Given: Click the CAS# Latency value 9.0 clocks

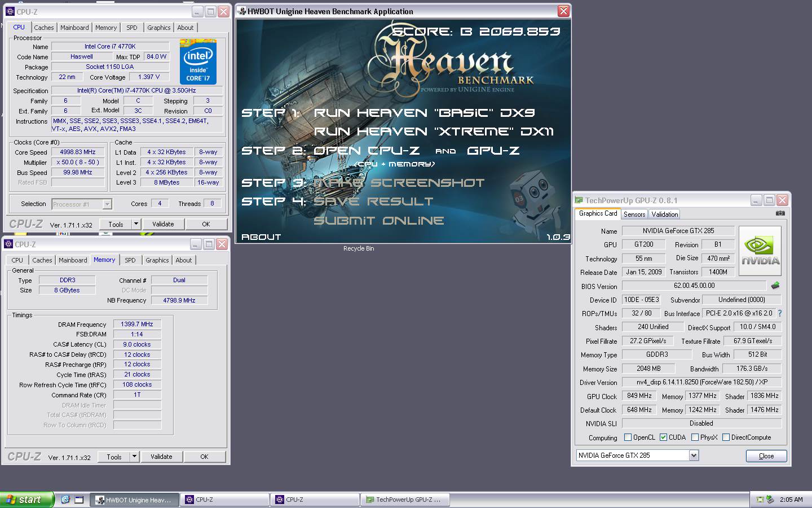Looking at the screenshot, I should click(x=137, y=344).
